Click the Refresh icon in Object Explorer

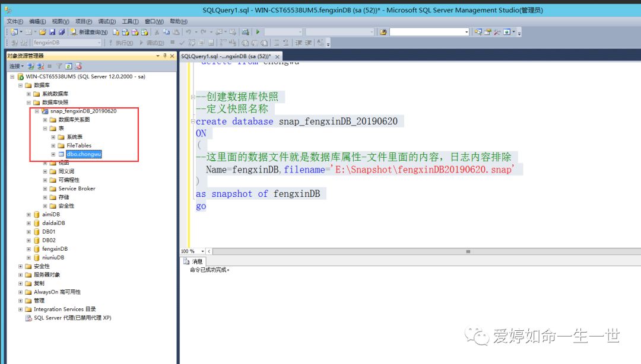[69, 66]
